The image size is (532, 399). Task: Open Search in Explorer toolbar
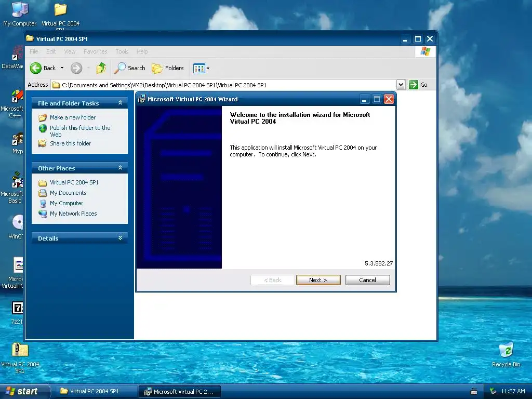point(129,68)
